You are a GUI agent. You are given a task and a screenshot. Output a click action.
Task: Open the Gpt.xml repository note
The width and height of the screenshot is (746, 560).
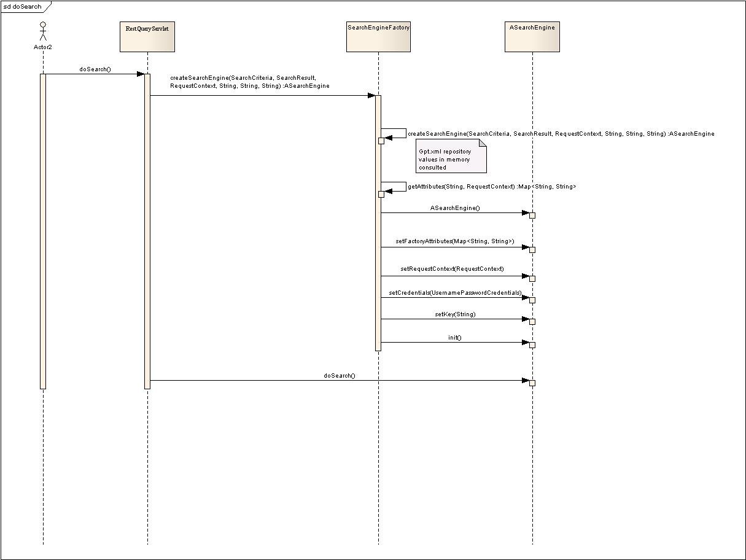(x=452, y=156)
